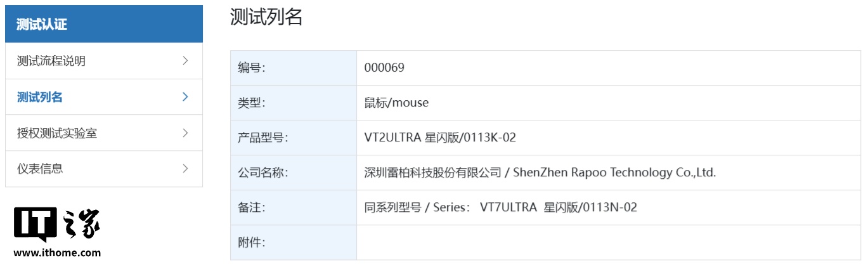Open 授权测试实验室 sidebar entry

[104, 133]
